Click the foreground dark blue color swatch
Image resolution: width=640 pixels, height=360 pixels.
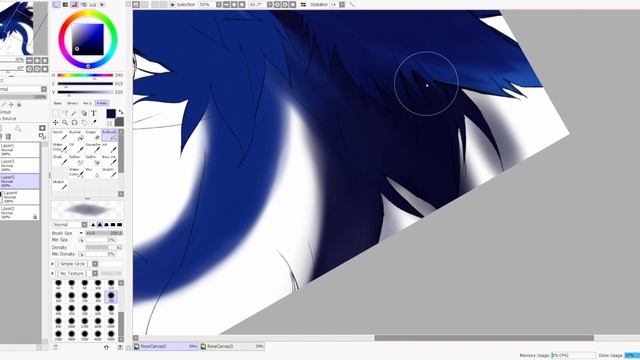111,113
